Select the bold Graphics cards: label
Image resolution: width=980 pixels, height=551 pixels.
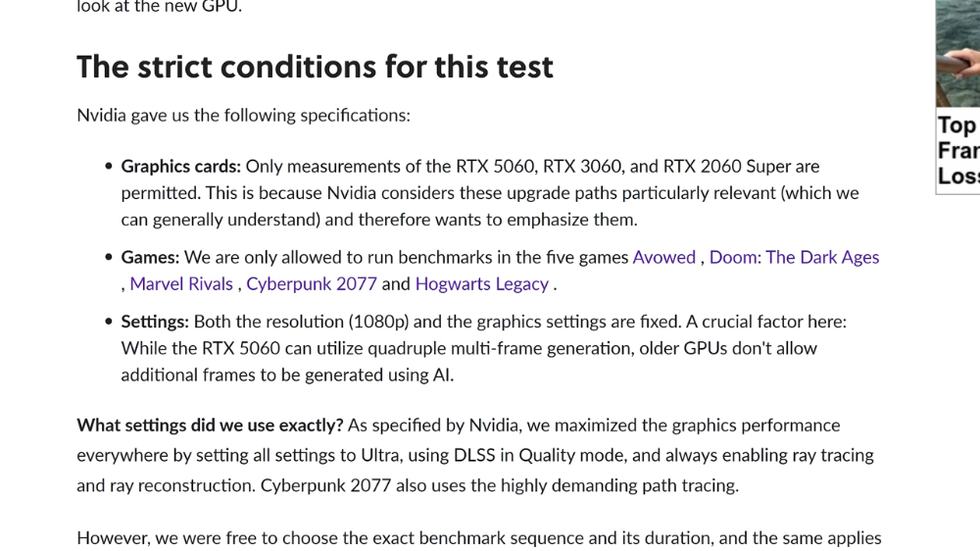pyautogui.click(x=180, y=167)
